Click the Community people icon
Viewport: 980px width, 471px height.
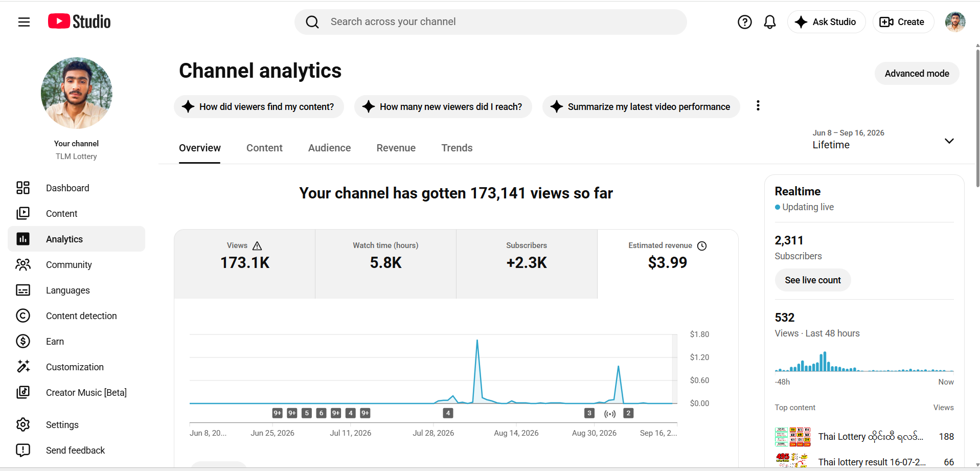point(23,264)
